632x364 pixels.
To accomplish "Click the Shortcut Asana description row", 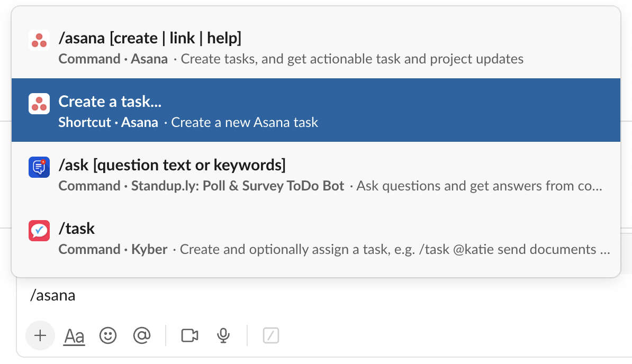I will 188,122.
